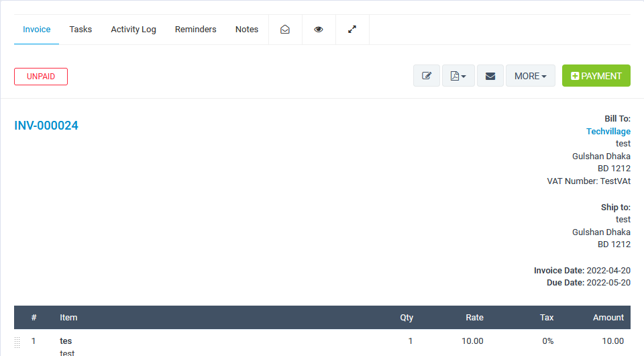This screenshot has width=644, height=356.
Task: Click the UNPAID status label
Action: 41,77
